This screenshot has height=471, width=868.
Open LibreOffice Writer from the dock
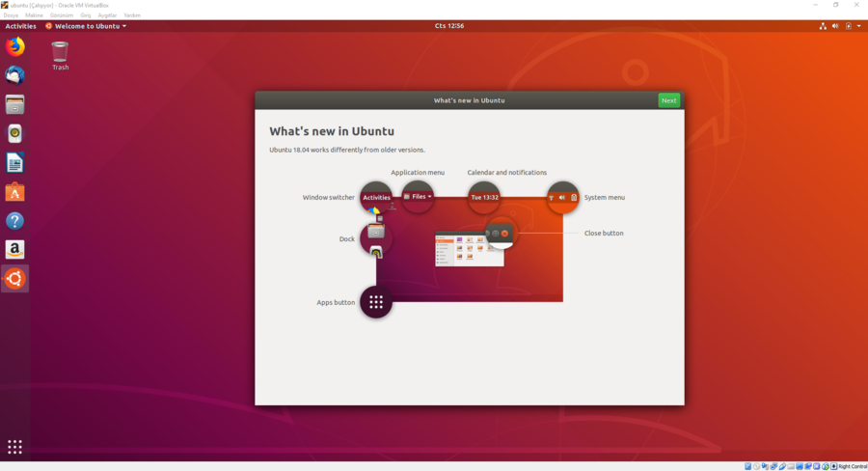click(x=14, y=162)
